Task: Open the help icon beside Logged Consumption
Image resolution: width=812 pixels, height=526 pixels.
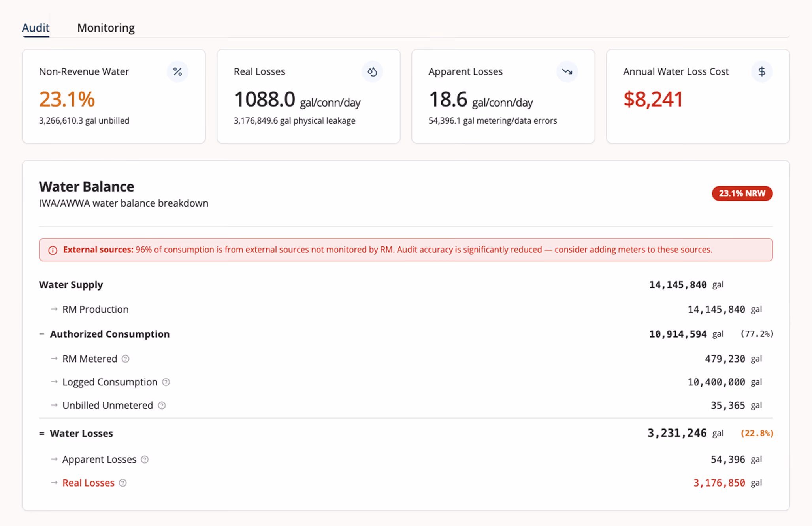Action: (x=166, y=382)
